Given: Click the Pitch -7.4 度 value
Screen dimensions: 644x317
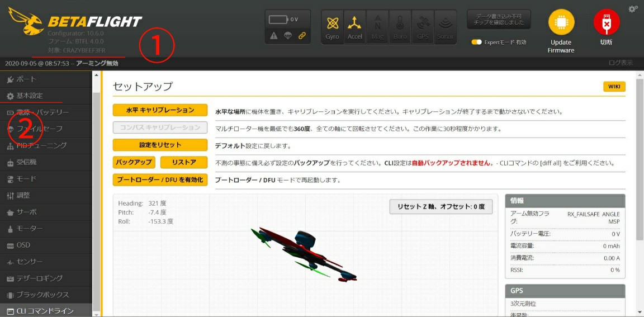Looking at the screenshot, I should (x=157, y=212).
